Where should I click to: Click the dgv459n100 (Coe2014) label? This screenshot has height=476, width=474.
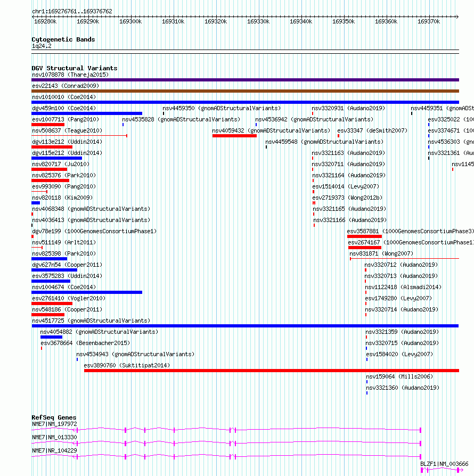[64, 109]
